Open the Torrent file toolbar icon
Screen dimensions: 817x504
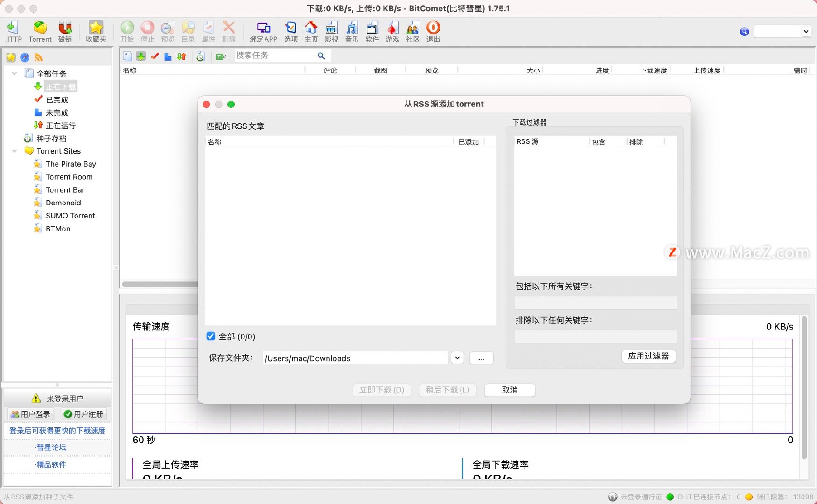tap(40, 31)
